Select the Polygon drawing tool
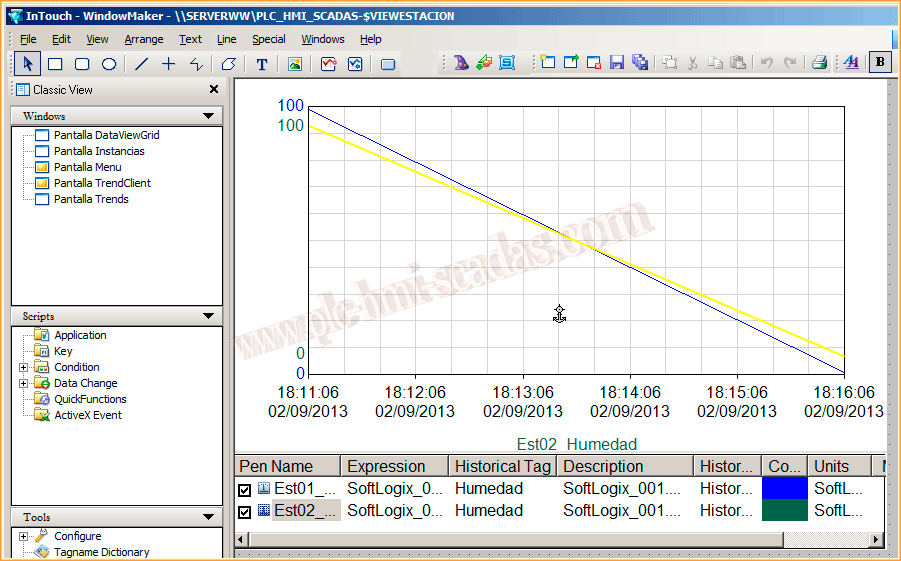This screenshot has height=561, width=901. [228, 64]
